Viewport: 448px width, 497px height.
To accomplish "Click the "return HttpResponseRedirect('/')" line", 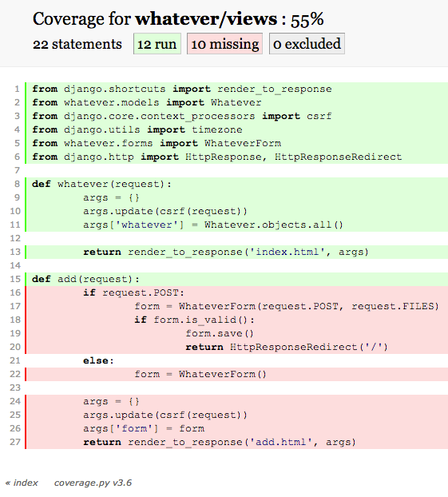I will [x=236, y=347].
